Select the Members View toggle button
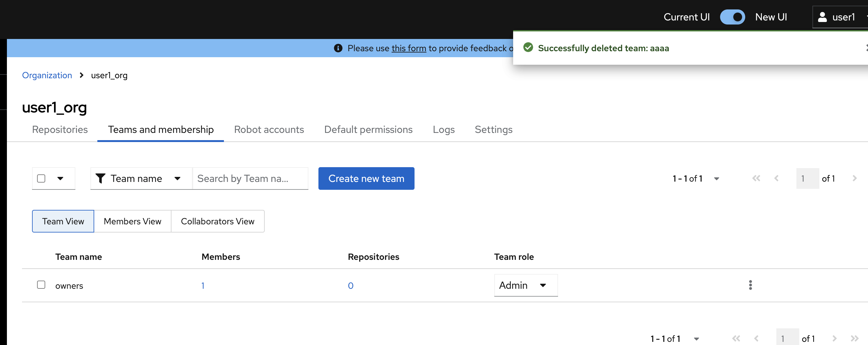 coord(133,221)
